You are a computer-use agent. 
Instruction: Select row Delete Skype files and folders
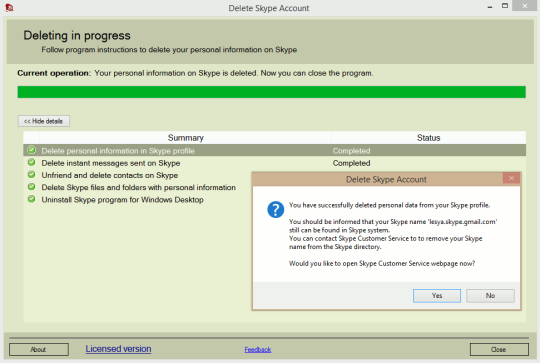click(x=137, y=187)
